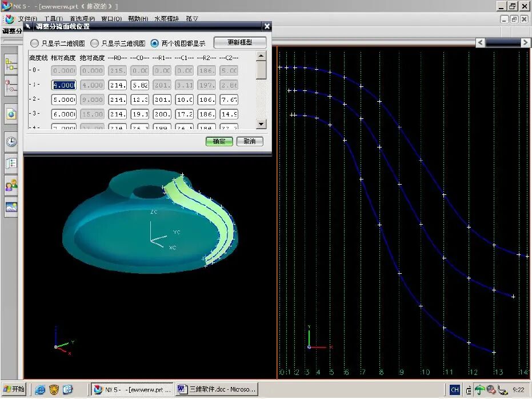Launch Internet Explorer from quick launch
532x399 pixels.
[39, 389]
